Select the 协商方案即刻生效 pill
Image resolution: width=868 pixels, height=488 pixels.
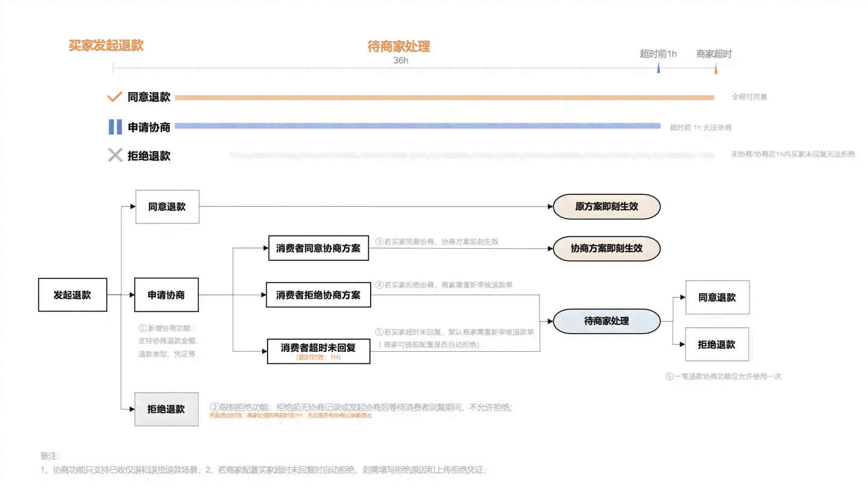[607, 248]
